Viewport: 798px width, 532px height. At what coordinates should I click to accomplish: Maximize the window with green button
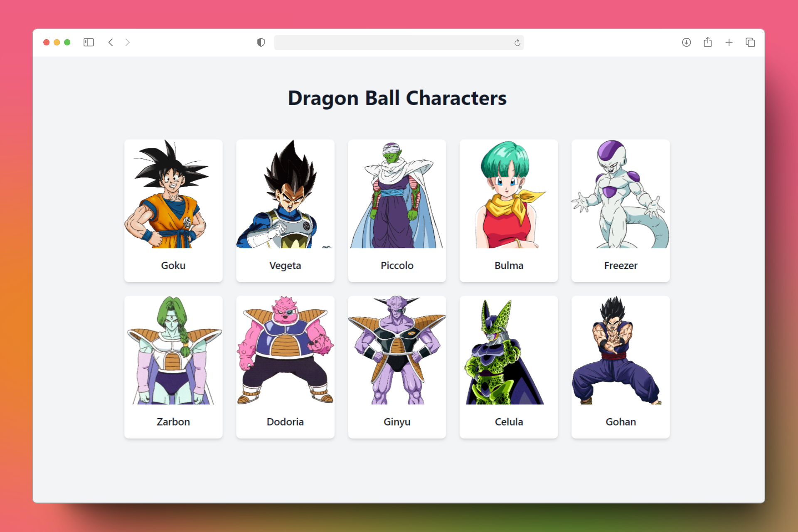[x=67, y=42]
